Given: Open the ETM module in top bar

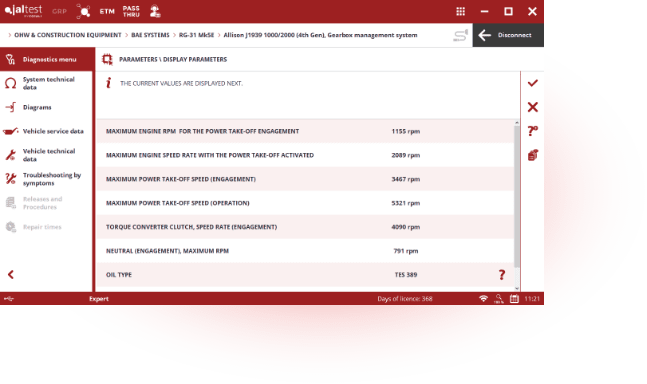Looking at the screenshot, I should (107, 11).
